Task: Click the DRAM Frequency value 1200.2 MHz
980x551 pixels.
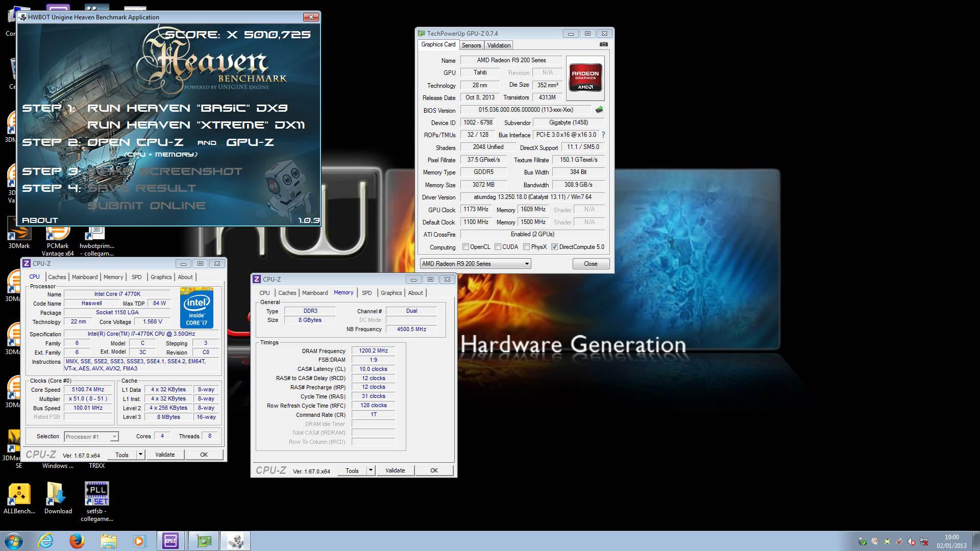Action: (x=373, y=351)
